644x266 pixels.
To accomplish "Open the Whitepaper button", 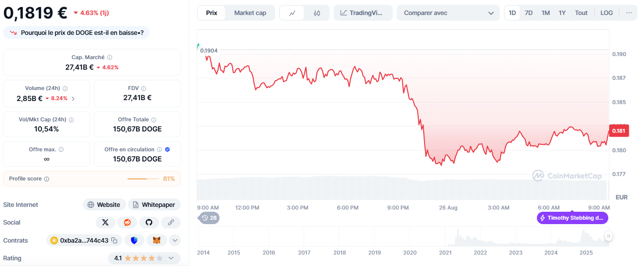I will [x=154, y=204].
